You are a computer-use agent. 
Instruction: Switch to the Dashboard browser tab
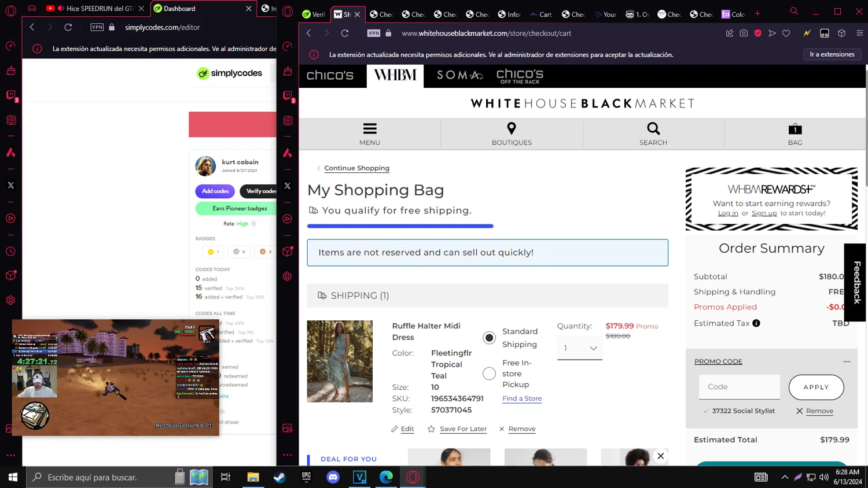click(x=203, y=9)
